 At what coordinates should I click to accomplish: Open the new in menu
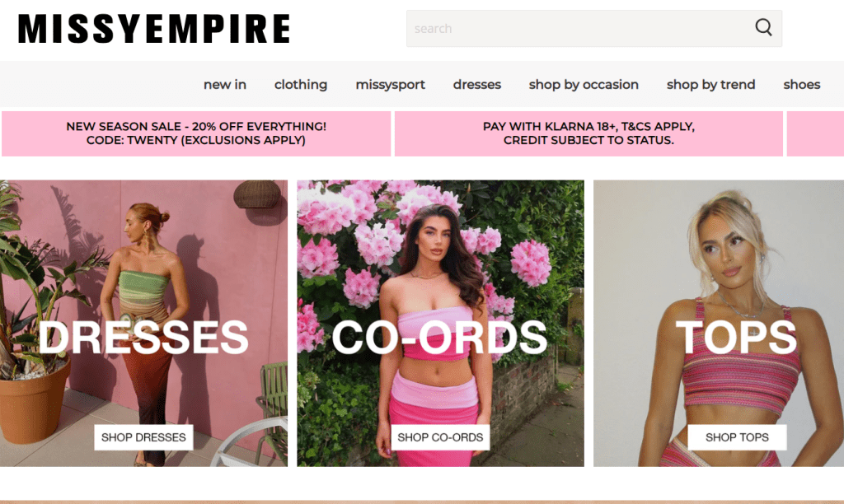[x=224, y=85]
